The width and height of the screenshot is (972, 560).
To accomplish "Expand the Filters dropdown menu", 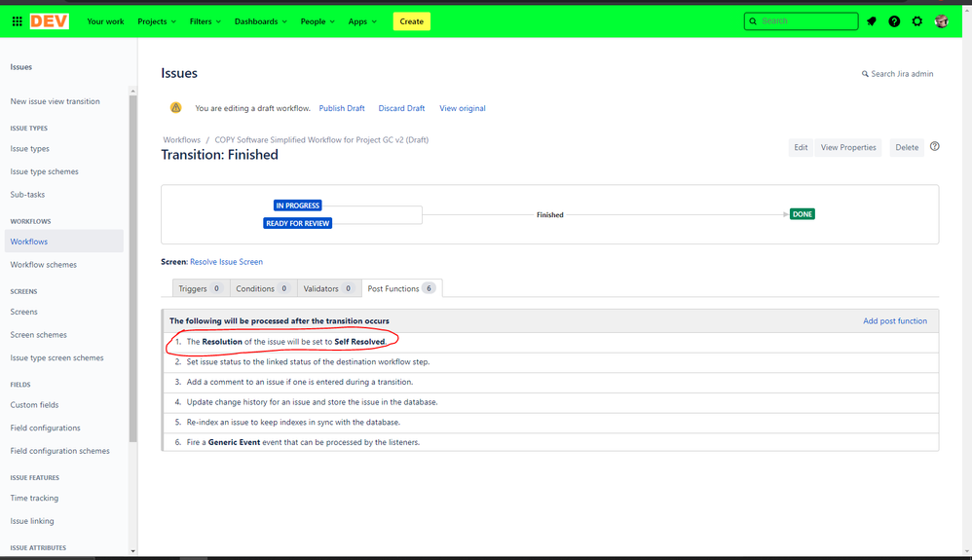I will coord(206,21).
